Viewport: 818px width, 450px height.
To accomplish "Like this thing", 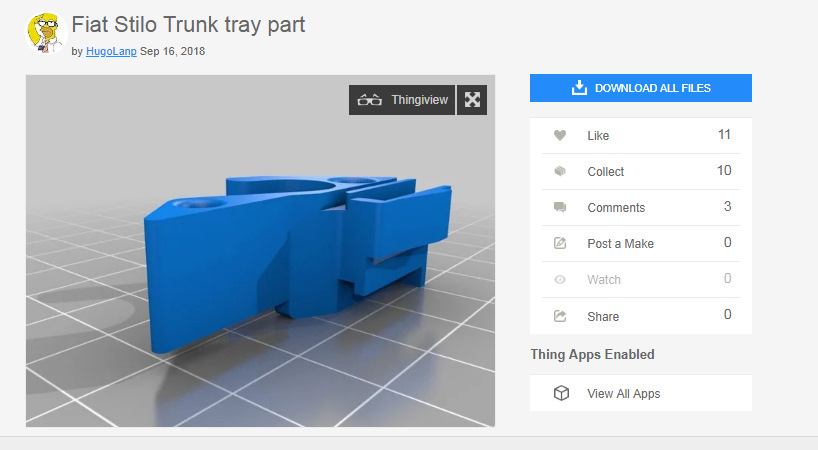I will [641, 136].
